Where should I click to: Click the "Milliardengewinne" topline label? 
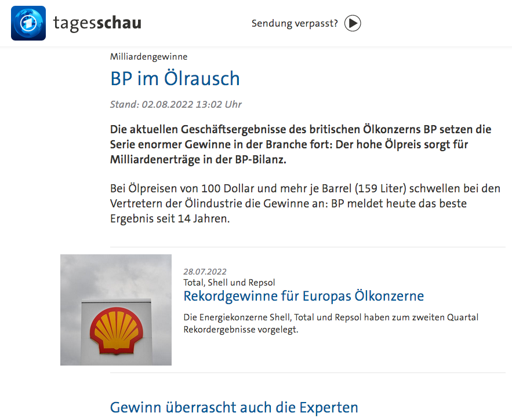pos(148,56)
